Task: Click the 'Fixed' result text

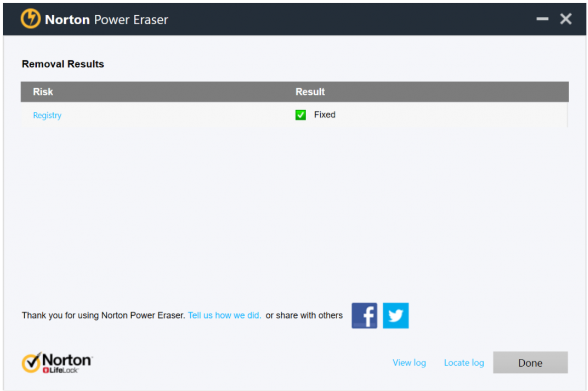Action: [x=325, y=115]
